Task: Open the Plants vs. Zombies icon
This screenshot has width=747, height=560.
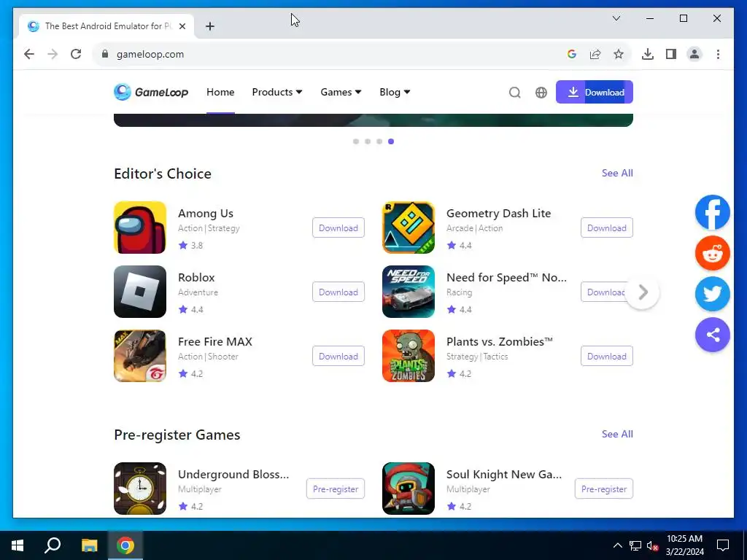Action: point(409,356)
